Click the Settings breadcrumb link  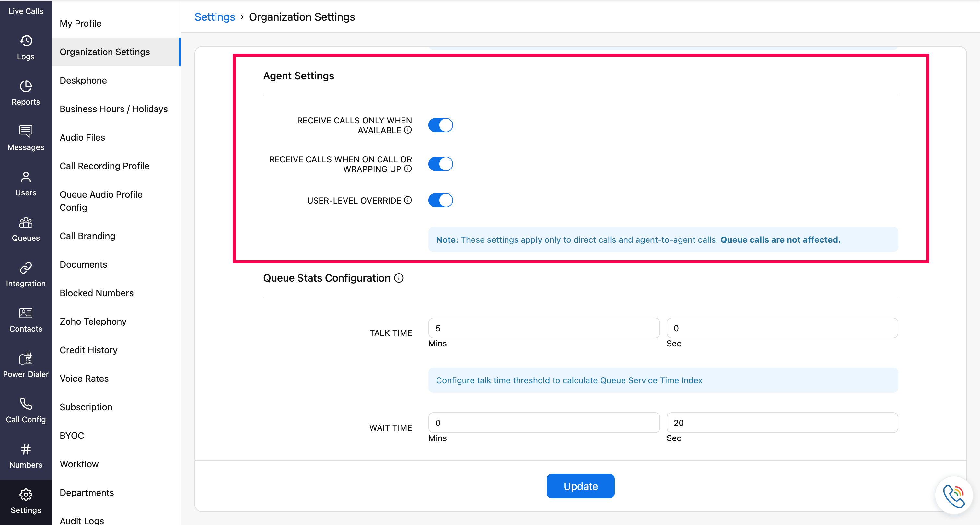(x=215, y=17)
